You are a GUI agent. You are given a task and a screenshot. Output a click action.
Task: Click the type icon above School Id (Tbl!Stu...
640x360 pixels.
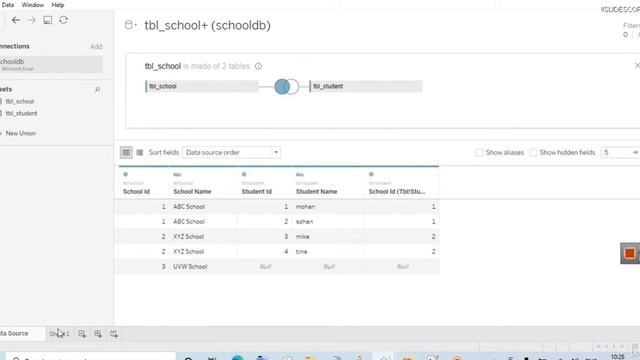click(x=371, y=174)
